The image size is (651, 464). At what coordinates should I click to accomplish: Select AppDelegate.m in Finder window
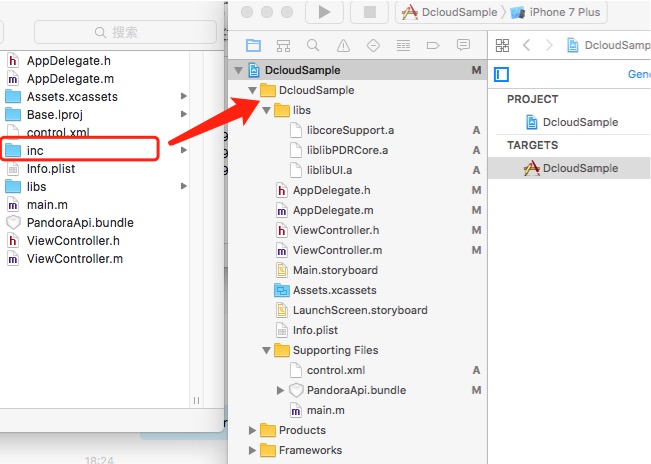pyautogui.click(x=70, y=78)
